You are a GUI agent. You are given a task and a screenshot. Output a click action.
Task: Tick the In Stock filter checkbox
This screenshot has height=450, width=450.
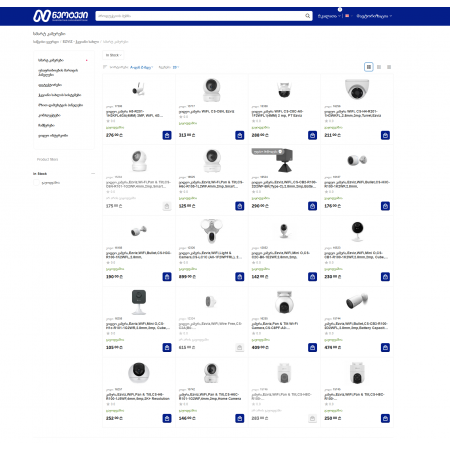(36, 183)
